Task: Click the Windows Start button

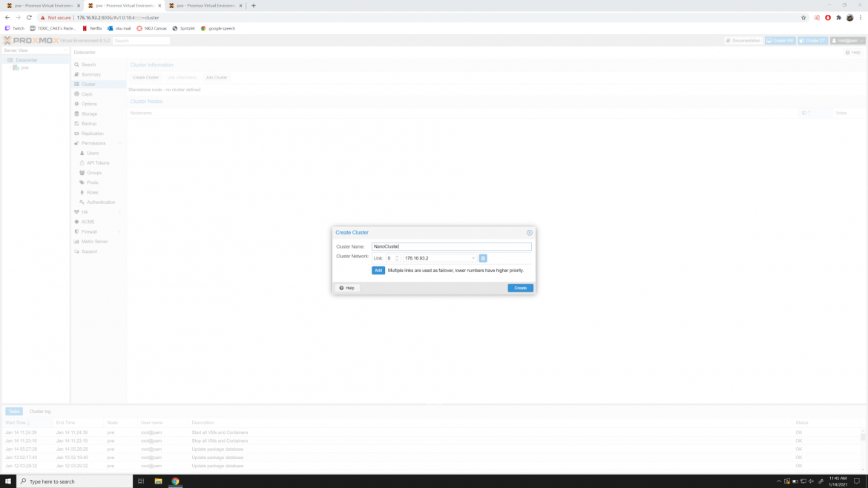Action: (x=7, y=481)
